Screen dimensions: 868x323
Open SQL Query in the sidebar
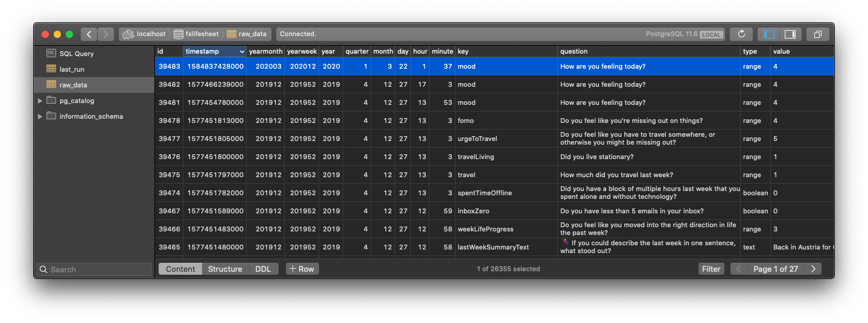(x=77, y=54)
